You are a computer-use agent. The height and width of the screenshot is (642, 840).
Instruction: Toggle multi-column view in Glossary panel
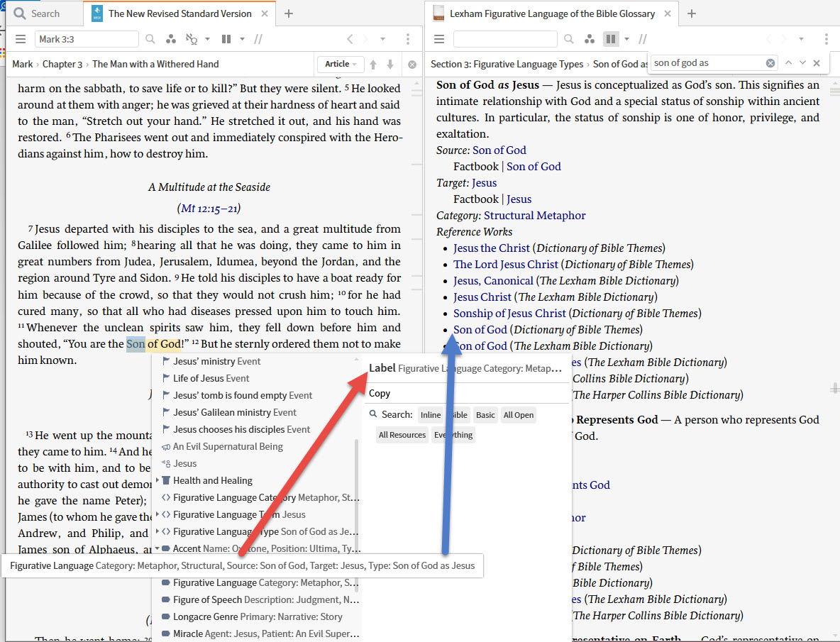[x=610, y=39]
